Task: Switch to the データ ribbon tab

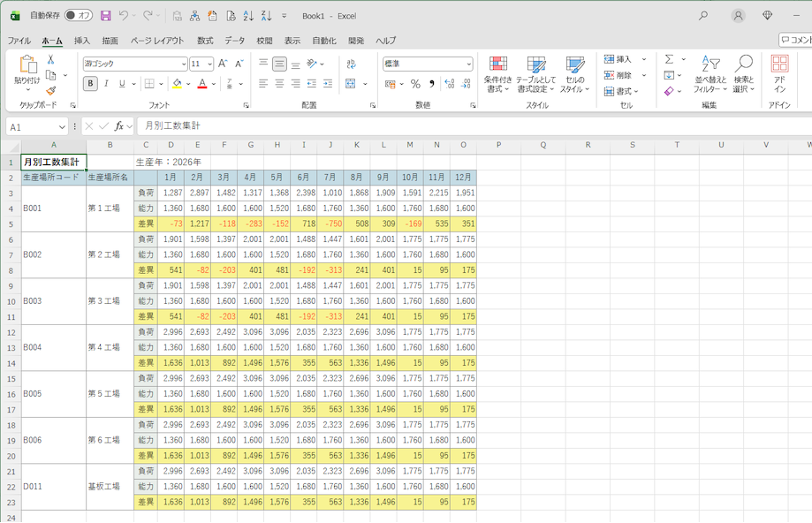Action: [x=234, y=41]
